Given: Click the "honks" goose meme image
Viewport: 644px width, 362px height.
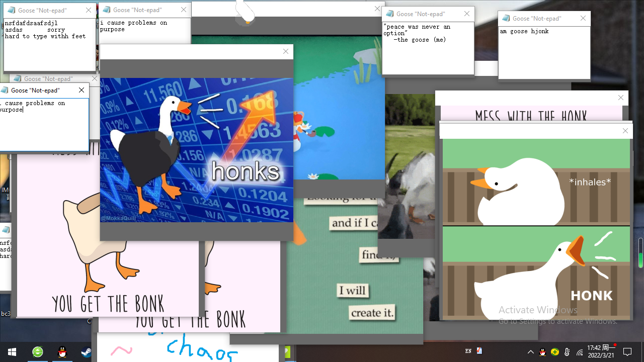Looking at the screenshot, I should 196,150.
